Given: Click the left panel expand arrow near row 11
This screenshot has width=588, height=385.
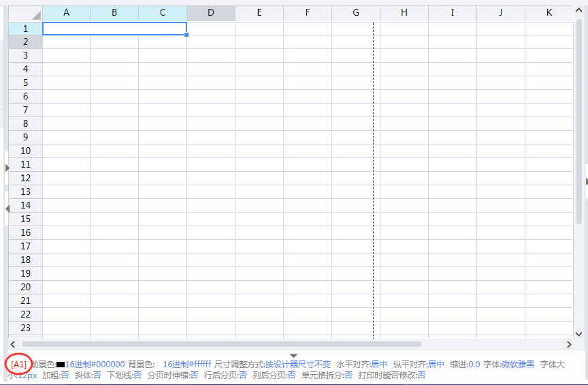Looking at the screenshot, I should pos(7,167).
